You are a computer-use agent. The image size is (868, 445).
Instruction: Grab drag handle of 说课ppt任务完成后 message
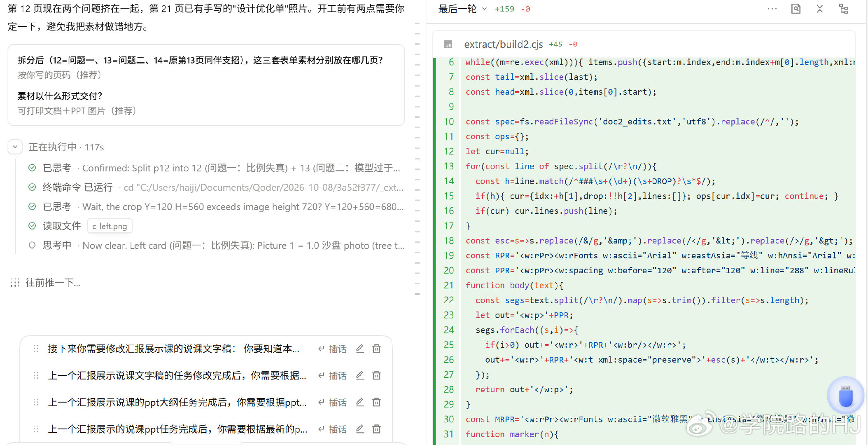[x=36, y=429]
